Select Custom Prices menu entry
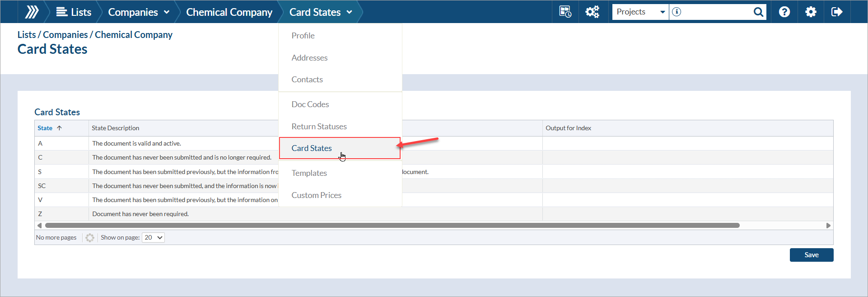 pyautogui.click(x=340, y=195)
